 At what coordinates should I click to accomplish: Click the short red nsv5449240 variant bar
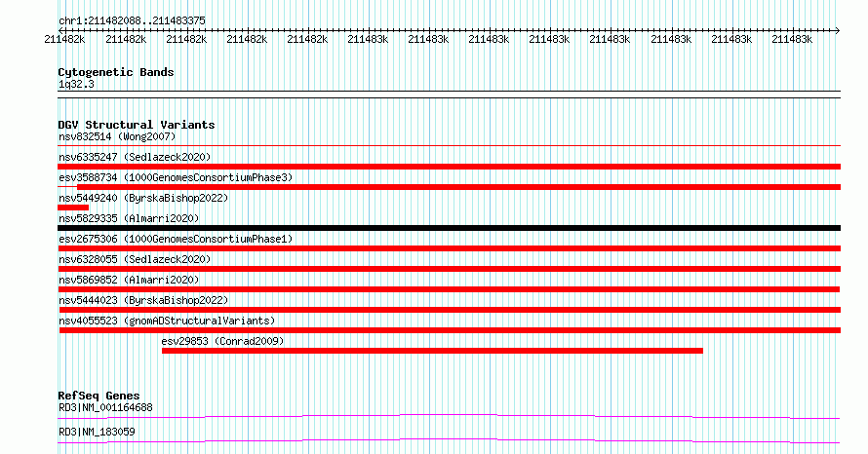[x=73, y=208]
